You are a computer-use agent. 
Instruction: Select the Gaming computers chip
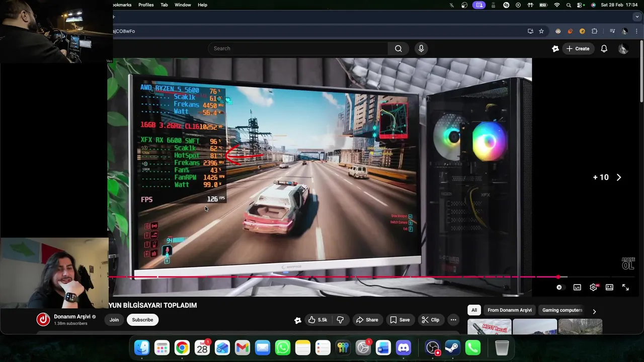pyautogui.click(x=562, y=310)
